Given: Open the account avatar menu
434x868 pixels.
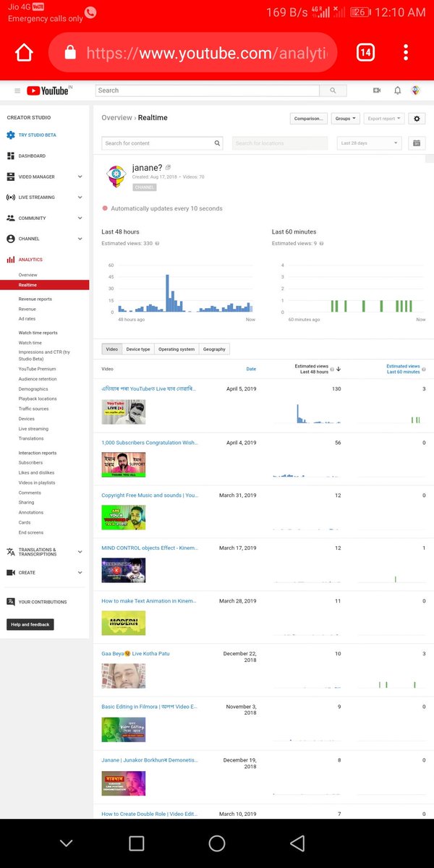Looking at the screenshot, I should 416,90.
